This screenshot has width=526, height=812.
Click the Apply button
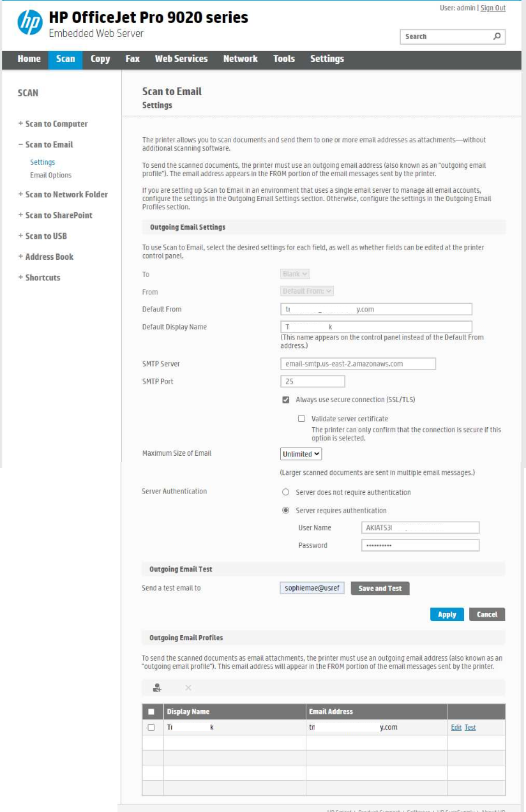pos(447,614)
